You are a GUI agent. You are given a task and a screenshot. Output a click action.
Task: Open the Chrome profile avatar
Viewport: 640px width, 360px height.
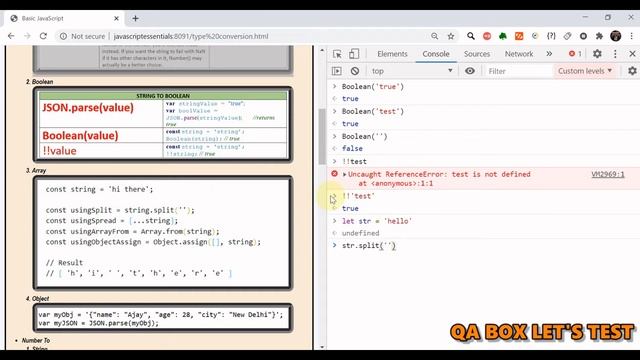[x=616, y=36]
